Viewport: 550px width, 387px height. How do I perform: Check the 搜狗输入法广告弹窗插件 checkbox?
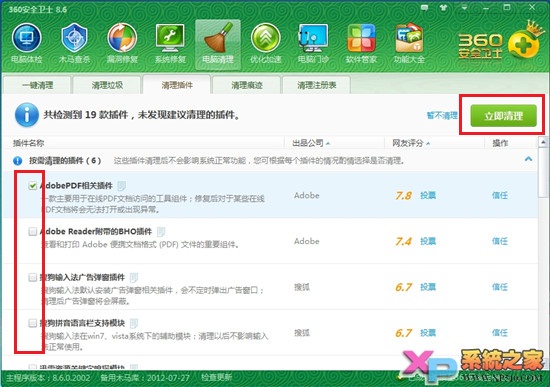point(33,278)
